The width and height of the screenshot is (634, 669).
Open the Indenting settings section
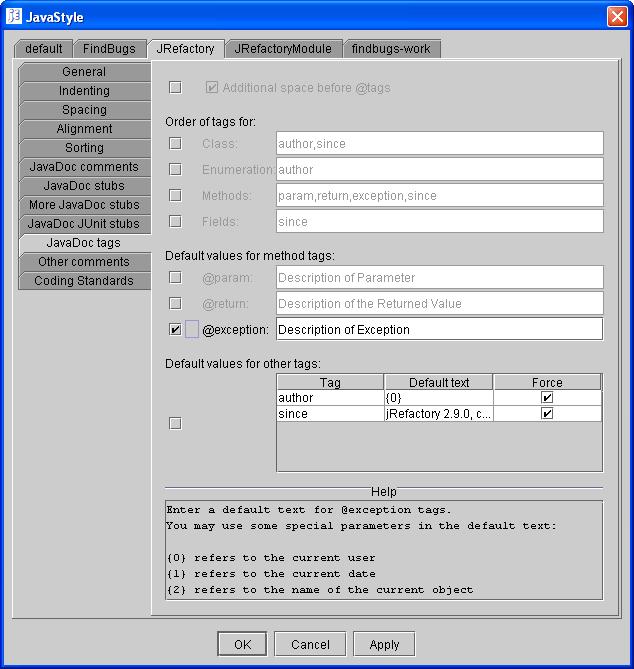click(84, 91)
